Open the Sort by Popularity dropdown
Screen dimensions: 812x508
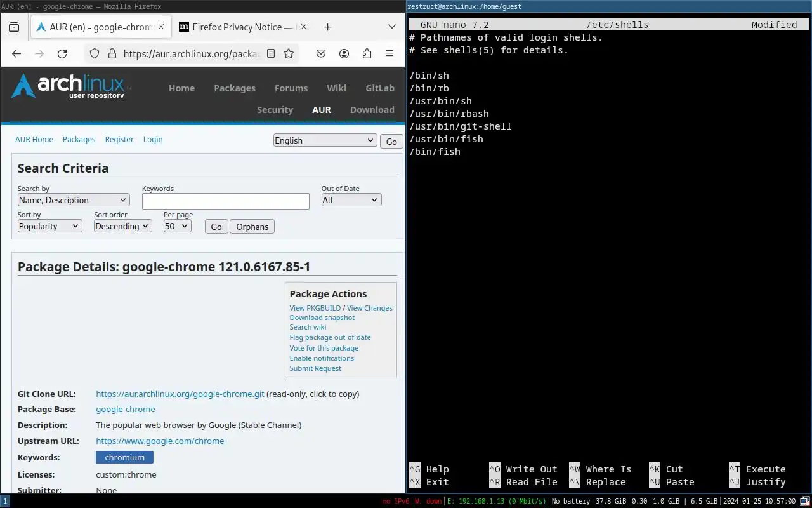click(49, 226)
